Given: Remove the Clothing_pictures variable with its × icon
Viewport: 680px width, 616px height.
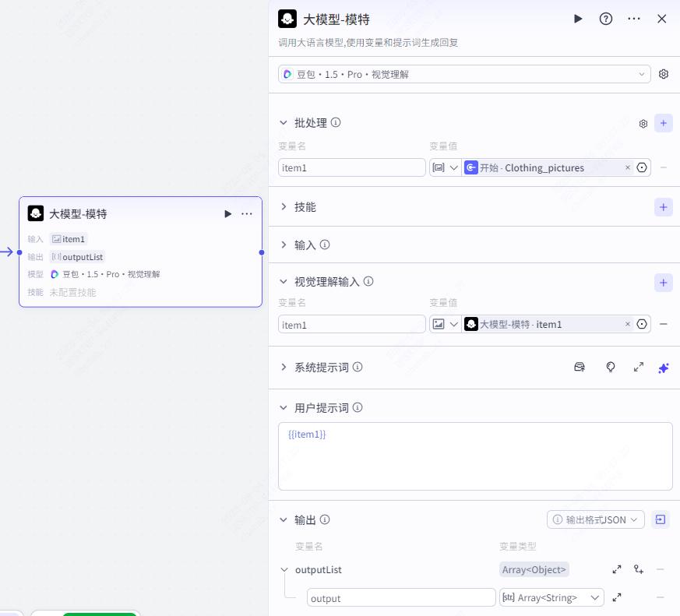Looking at the screenshot, I should click(628, 167).
